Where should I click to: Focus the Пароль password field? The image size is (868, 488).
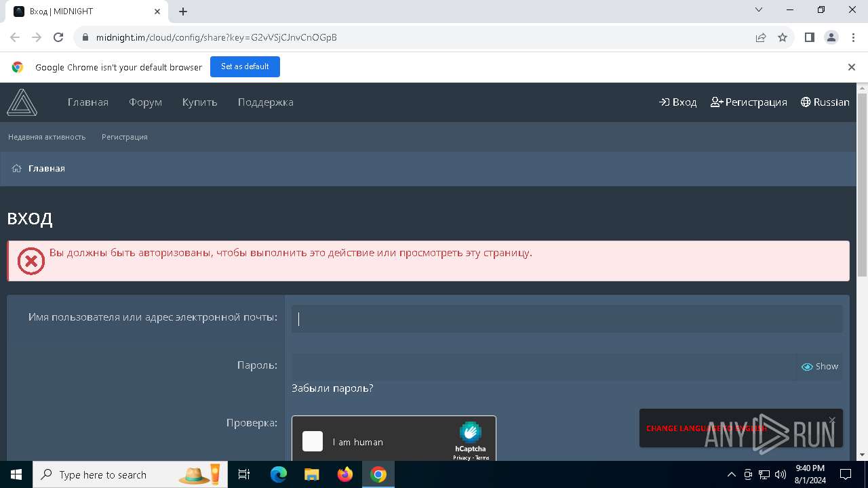pyautogui.click(x=544, y=366)
